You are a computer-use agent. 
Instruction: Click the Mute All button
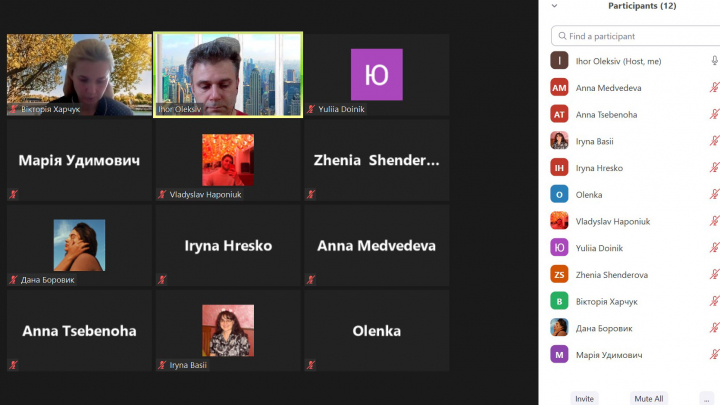[x=648, y=399]
